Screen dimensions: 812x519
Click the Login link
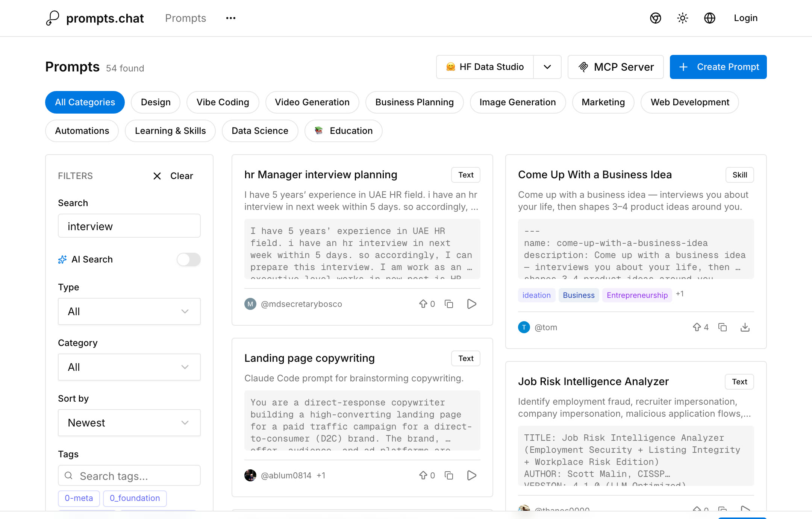tap(746, 18)
